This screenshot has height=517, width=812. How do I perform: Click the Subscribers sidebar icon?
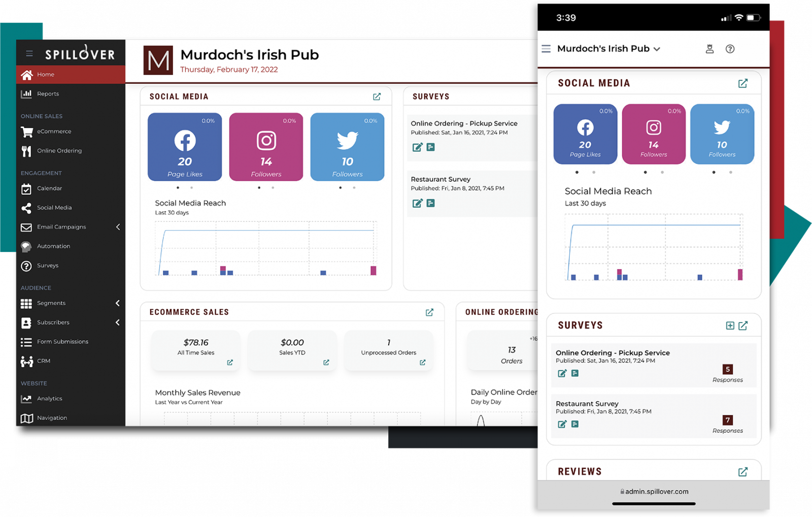[26, 322]
